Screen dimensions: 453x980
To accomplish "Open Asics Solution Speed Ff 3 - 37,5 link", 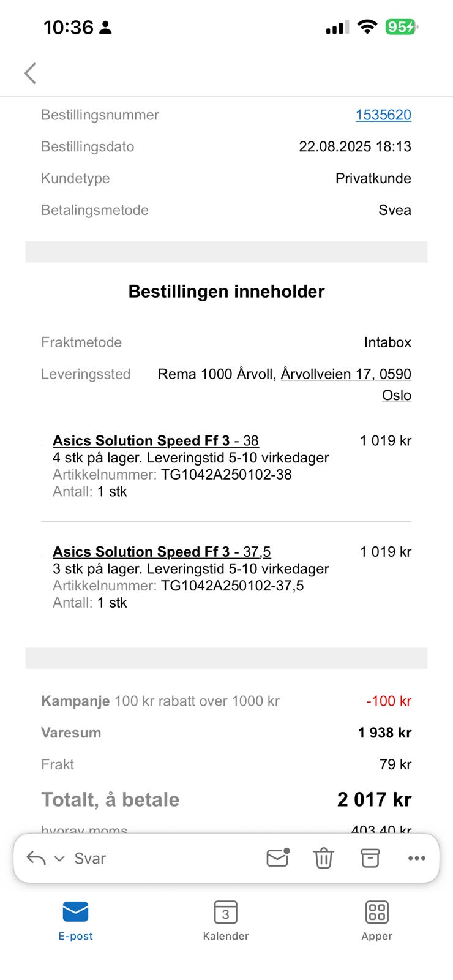I will click(162, 552).
